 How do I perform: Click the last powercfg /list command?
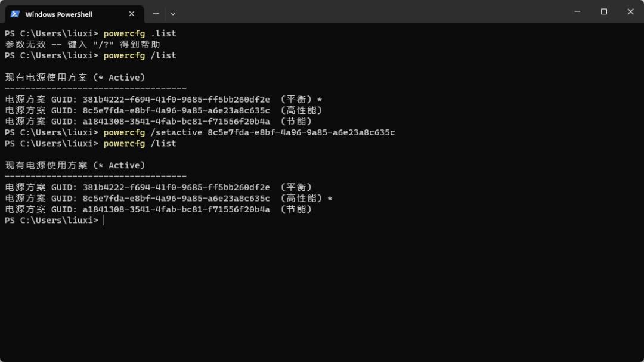(x=140, y=143)
